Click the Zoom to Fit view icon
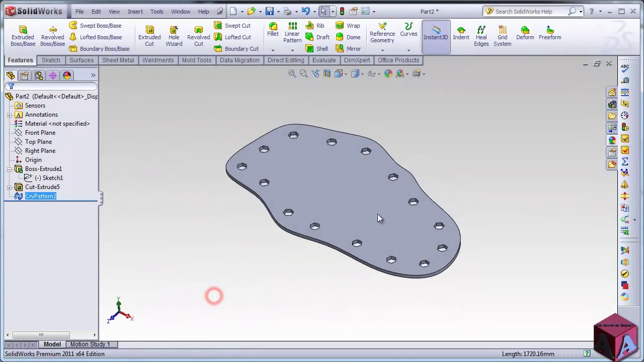This screenshot has width=644, height=362. [x=292, y=74]
